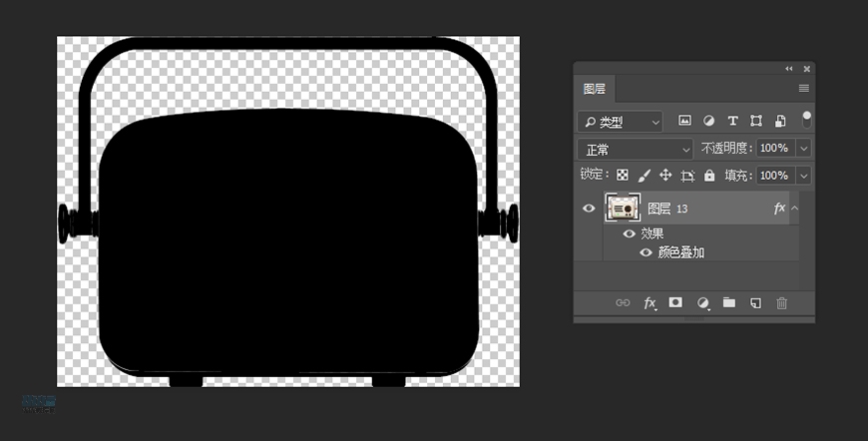Create a new fill or adjustment layer
Image resolution: width=868 pixels, height=441 pixels.
[702, 302]
